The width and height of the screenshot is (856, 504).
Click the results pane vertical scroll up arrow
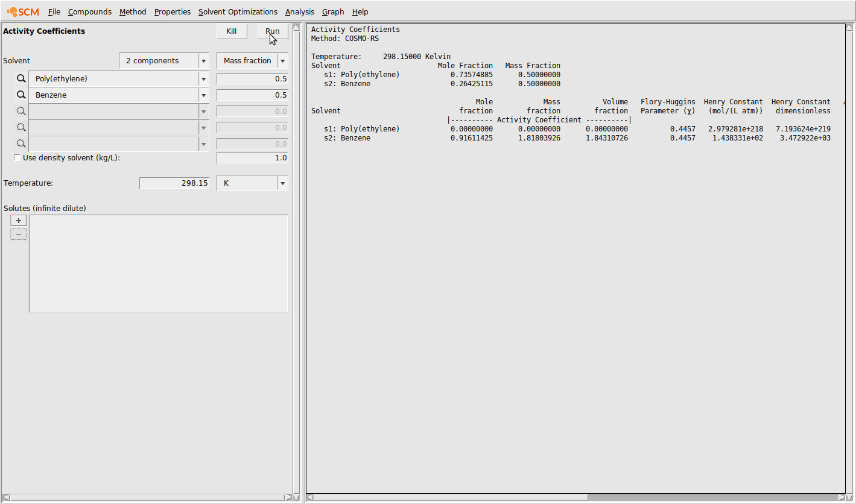[850, 27]
